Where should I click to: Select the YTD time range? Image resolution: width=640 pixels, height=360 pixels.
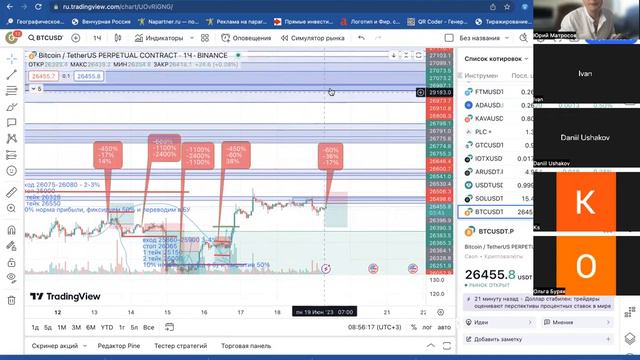pos(107,327)
